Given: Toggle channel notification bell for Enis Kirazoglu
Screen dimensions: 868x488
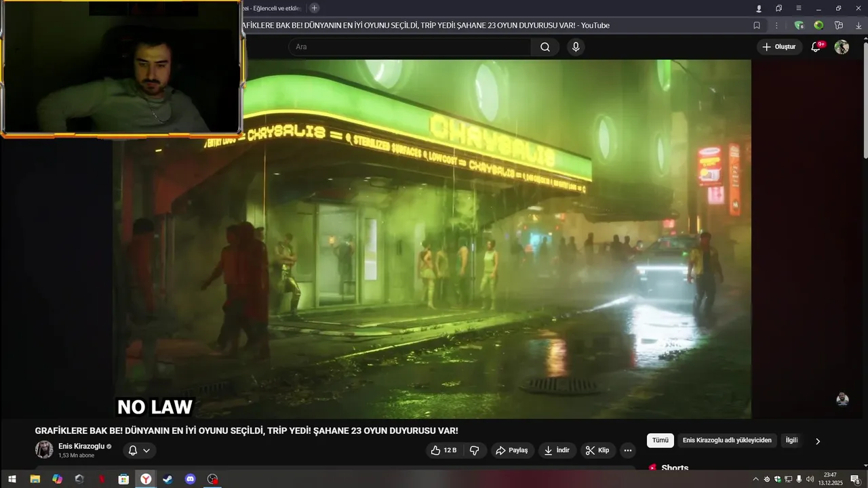Looking at the screenshot, I should 133,450.
